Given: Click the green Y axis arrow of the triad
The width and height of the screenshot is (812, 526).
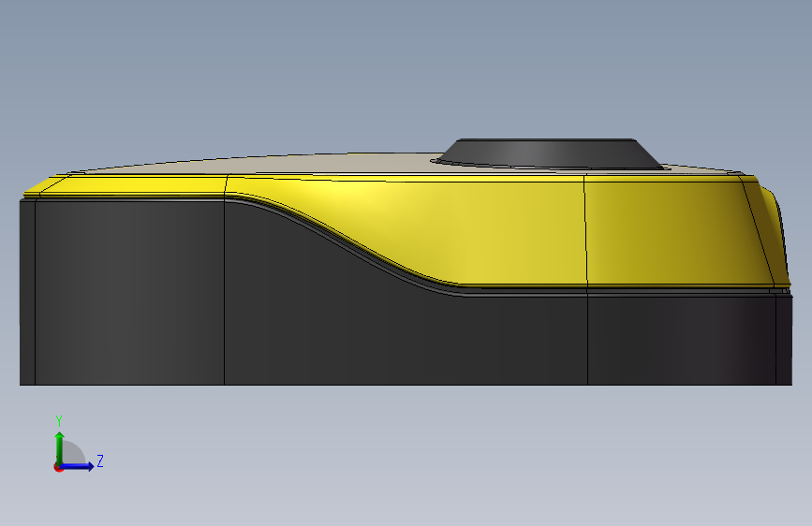Looking at the screenshot, I should pos(60,448).
